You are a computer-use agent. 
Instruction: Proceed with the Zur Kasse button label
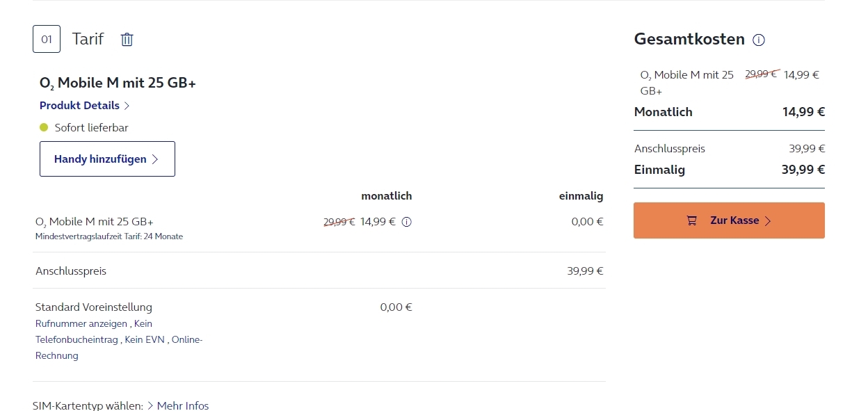pyautogui.click(x=734, y=220)
